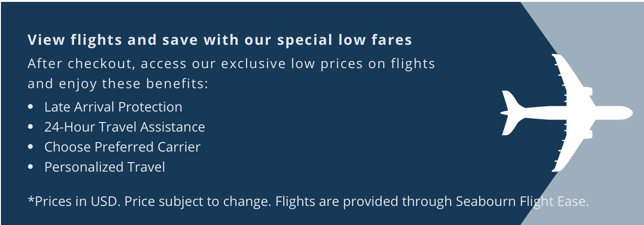Click the 'After checkout, access our exclusive' line
This screenshot has height=225, width=644.
pos(231,63)
